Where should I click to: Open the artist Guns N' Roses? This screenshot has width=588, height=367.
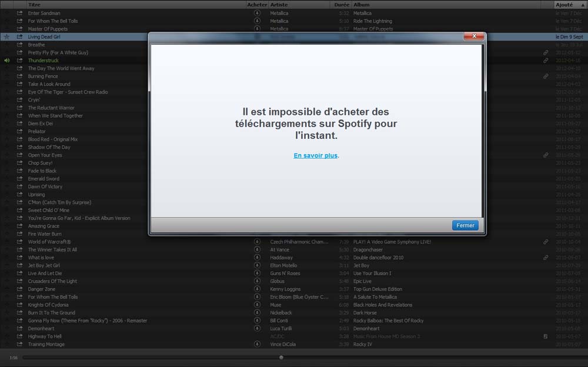pos(285,273)
